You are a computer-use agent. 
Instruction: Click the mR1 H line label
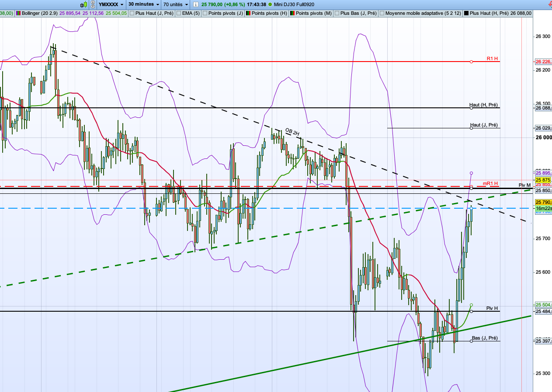point(490,183)
